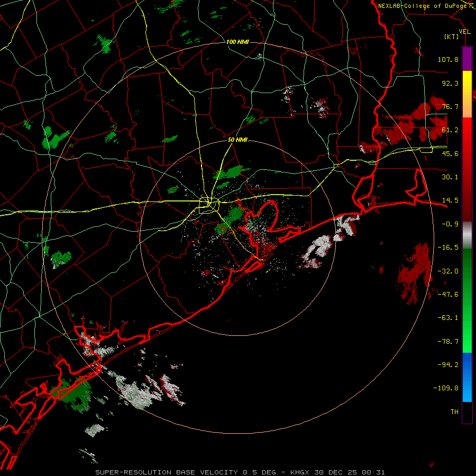Pick the blue segment of velocity color bar
This screenshot has height=476, width=476.
(467, 377)
